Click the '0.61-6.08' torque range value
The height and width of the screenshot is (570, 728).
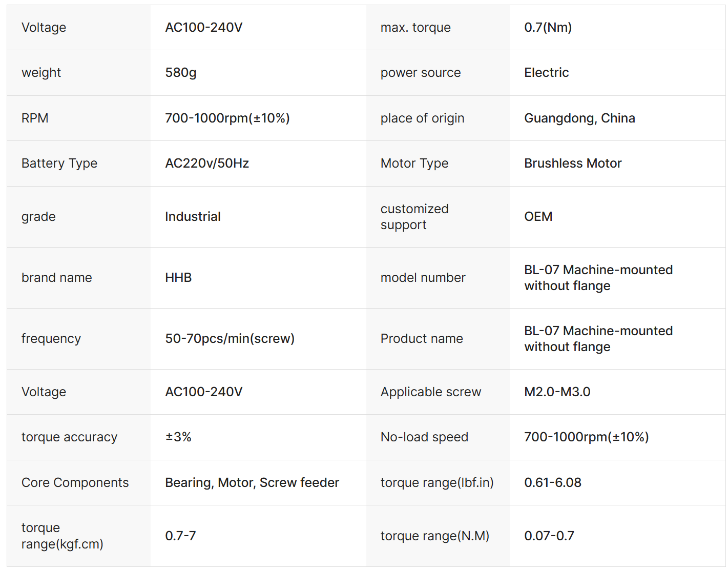[x=552, y=483]
